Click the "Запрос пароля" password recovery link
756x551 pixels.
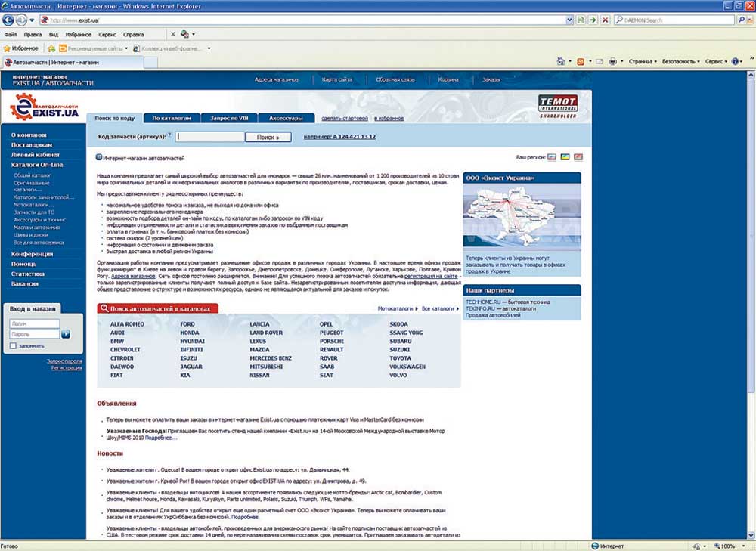[64, 361]
